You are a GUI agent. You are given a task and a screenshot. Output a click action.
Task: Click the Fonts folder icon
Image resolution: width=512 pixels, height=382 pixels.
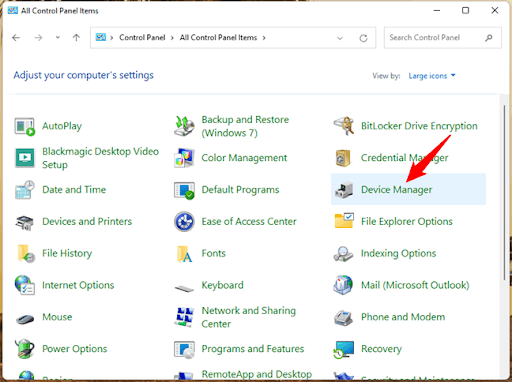tap(184, 254)
